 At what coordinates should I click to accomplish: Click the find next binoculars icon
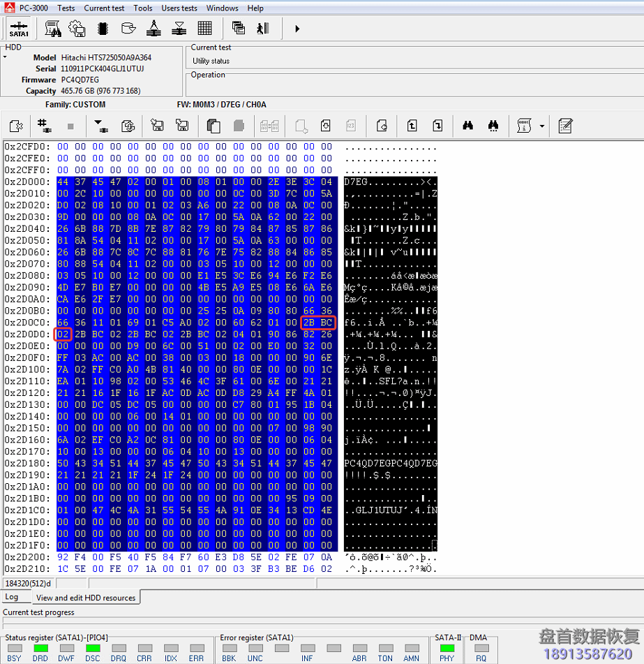click(493, 126)
